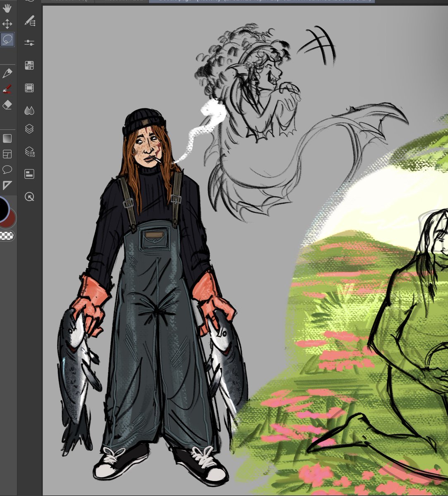Open the circular arrow palette icon
Viewport: 448px width, 496px height.
[x=29, y=197]
